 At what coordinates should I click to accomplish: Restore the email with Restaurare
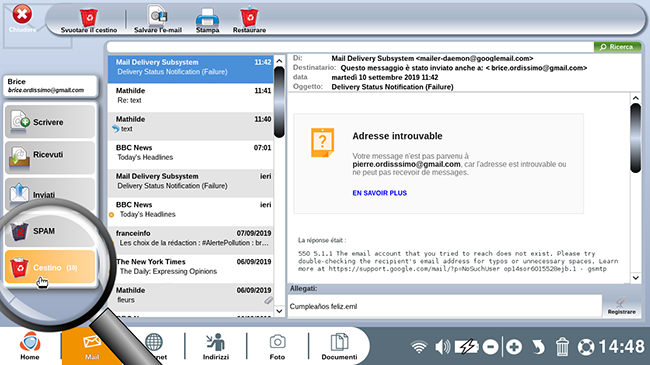(249, 19)
